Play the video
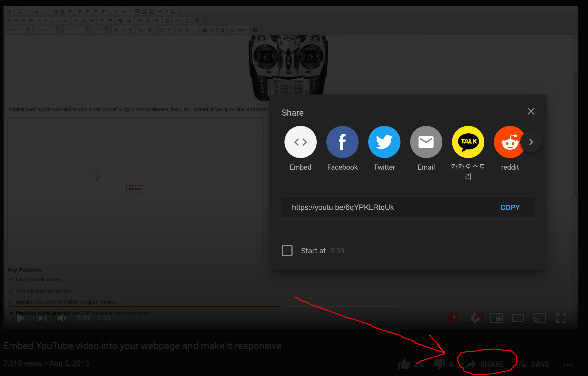Image resolution: width=588 pixels, height=376 pixels. tap(21, 318)
